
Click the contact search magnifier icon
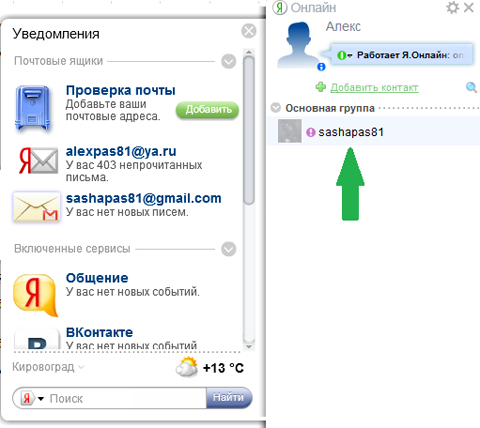point(471,88)
